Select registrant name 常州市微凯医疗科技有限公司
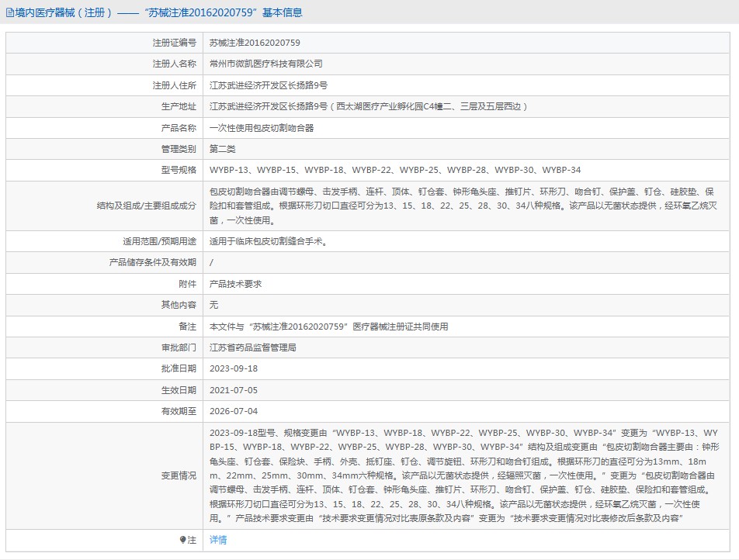This screenshot has height=560, width=739. click(265, 64)
